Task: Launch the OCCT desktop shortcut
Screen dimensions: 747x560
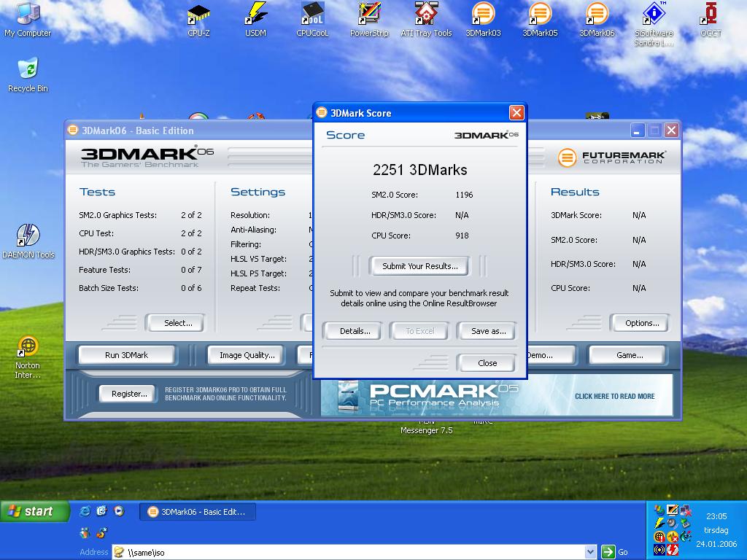Action: [x=711, y=15]
